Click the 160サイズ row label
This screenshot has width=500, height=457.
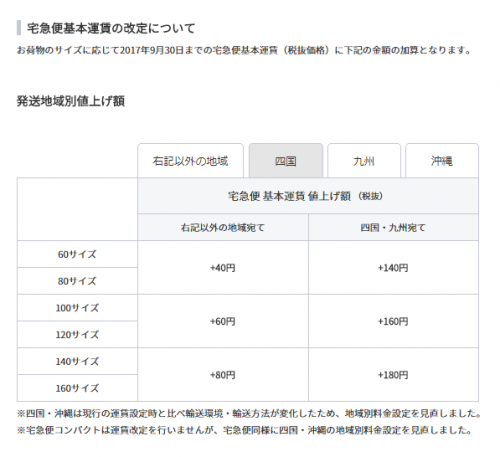(77, 388)
